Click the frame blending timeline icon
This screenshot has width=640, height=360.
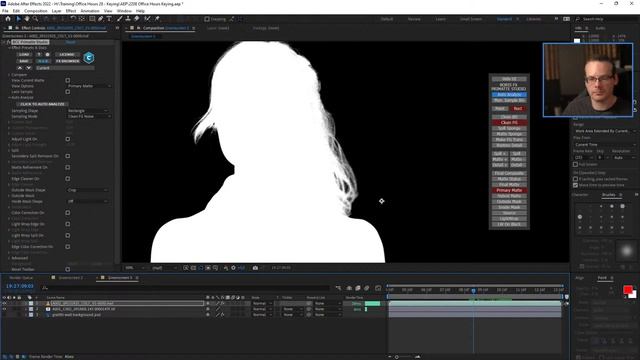358,288
